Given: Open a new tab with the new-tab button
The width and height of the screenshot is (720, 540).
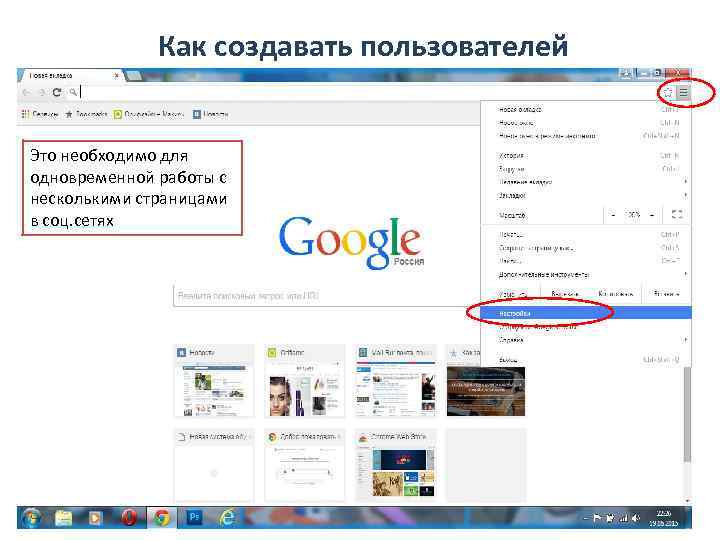Looking at the screenshot, I should (133, 75).
